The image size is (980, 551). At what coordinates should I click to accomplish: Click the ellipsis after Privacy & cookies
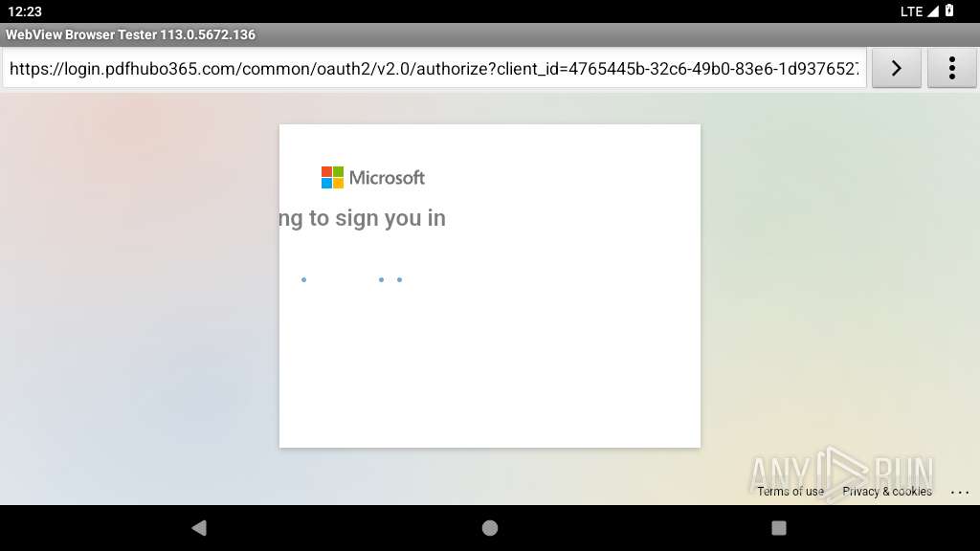(x=959, y=493)
